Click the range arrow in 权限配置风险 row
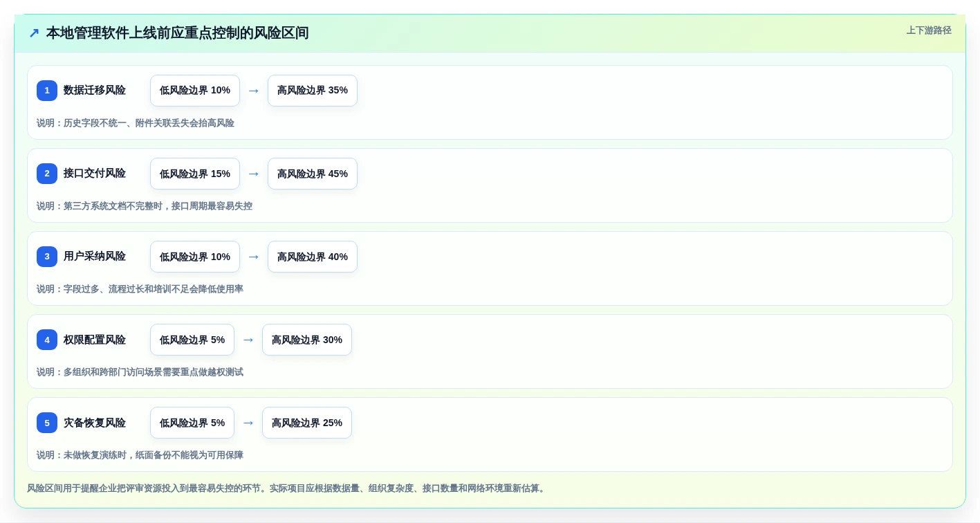The image size is (980, 523). click(x=248, y=340)
